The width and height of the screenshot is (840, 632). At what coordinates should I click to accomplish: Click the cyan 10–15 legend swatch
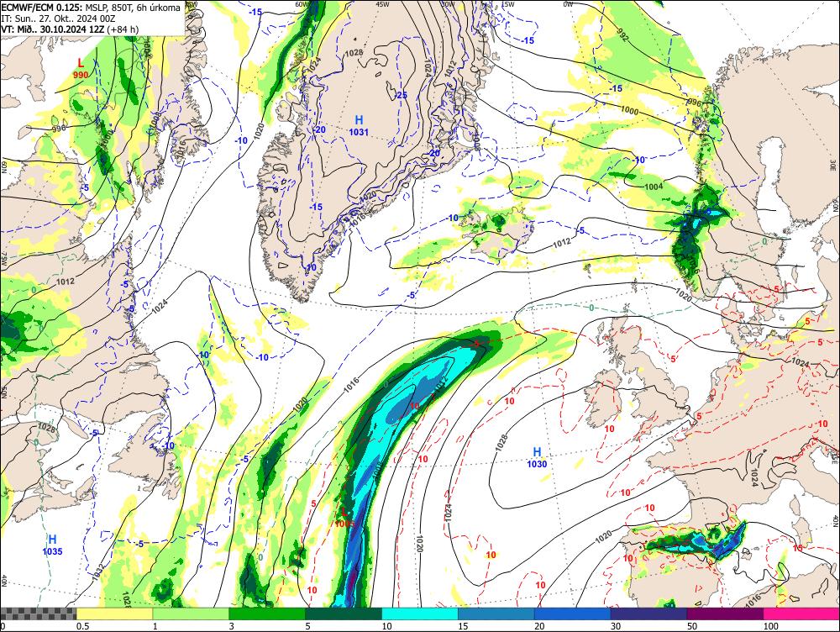click(x=420, y=614)
